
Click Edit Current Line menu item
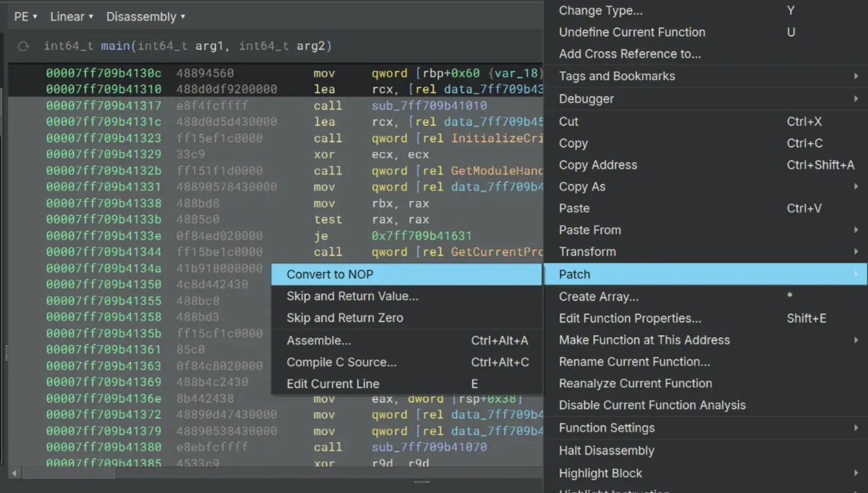pos(333,384)
